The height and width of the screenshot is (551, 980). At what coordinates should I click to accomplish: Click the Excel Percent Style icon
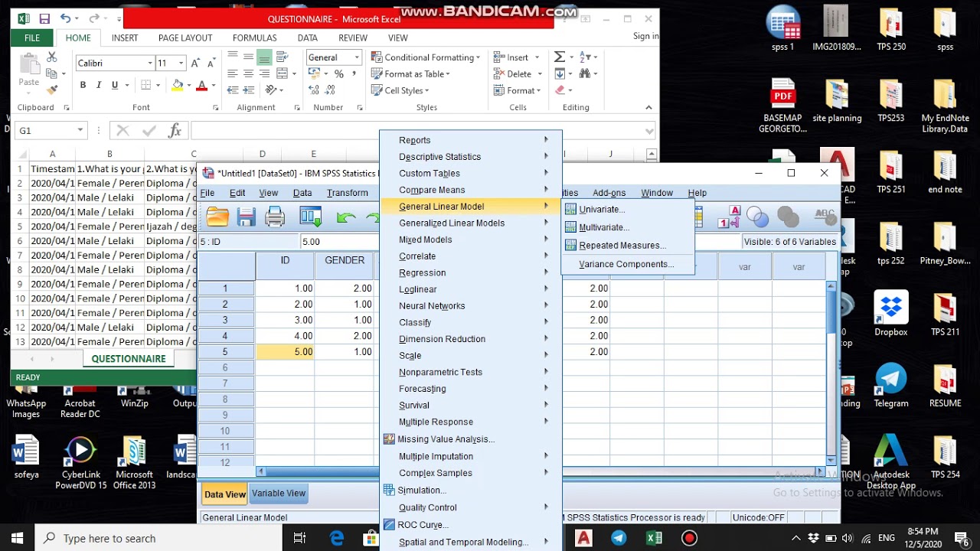click(x=338, y=74)
